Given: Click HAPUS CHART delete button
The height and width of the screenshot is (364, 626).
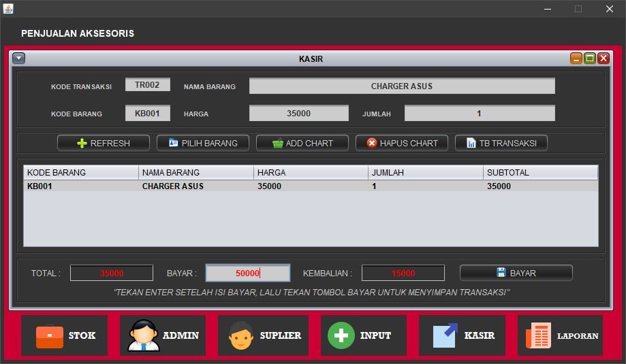Looking at the screenshot, I should (401, 143).
